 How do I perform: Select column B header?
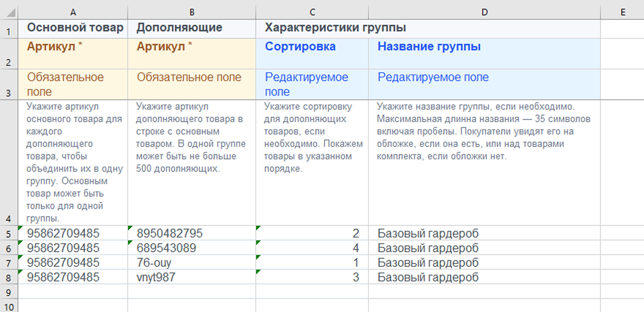(x=192, y=12)
